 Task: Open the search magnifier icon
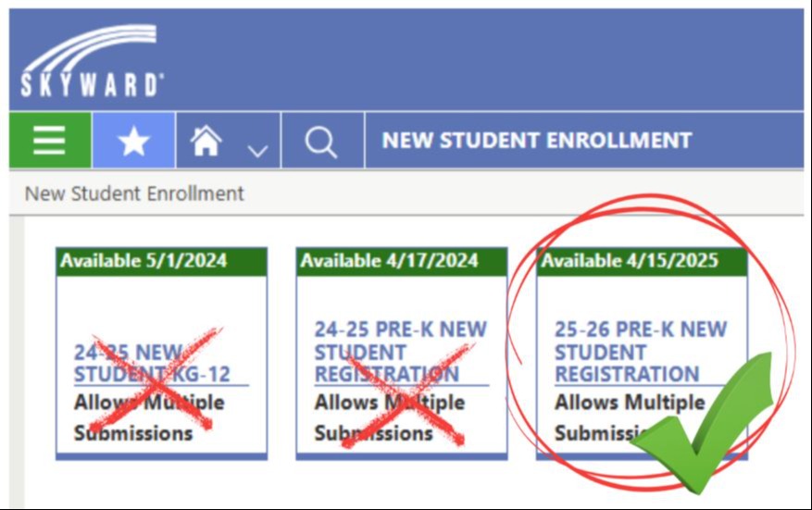[321, 142]
